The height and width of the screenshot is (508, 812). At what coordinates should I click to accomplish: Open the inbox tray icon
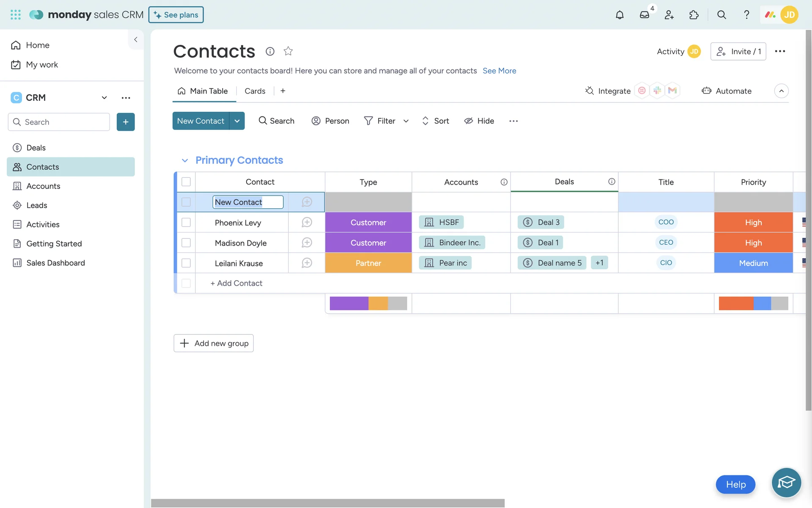(x=644, y=15)
